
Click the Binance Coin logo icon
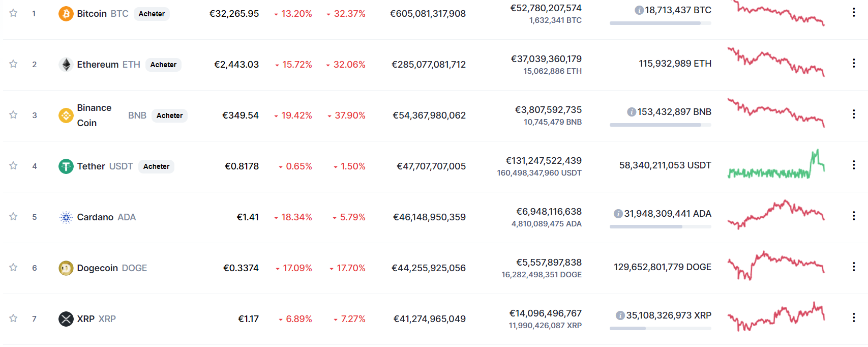pos(66,115)
